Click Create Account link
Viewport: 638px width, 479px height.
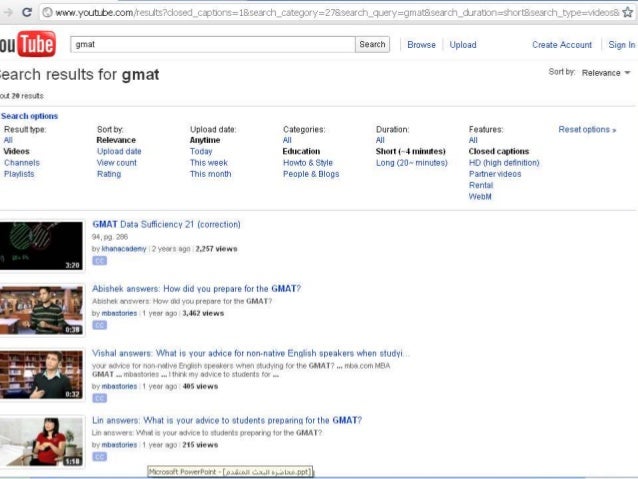coord(562,45)
